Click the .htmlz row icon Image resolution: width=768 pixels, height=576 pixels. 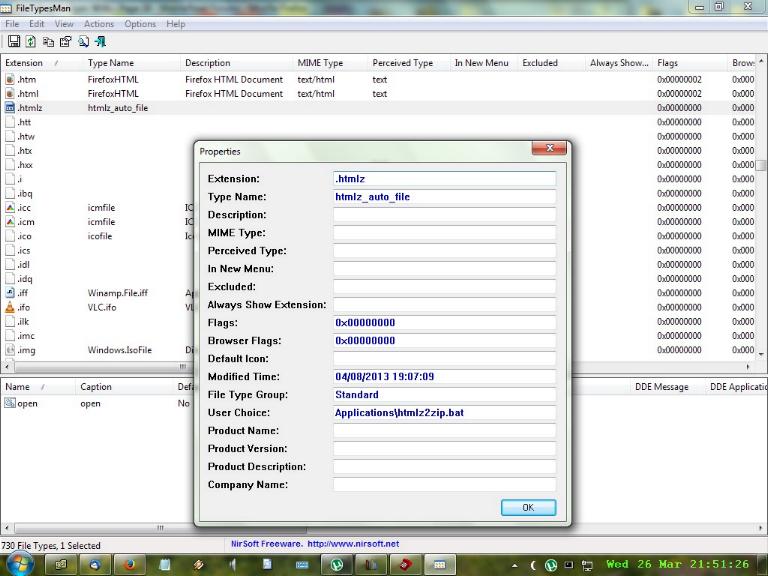10,108
